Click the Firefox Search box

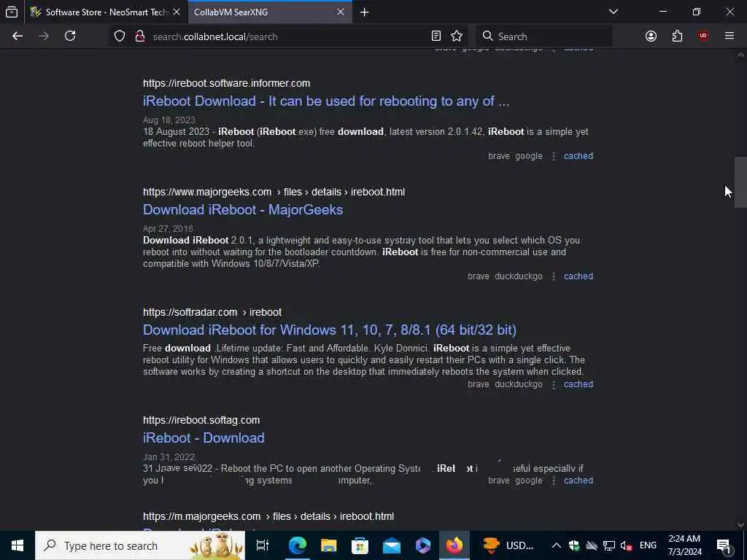pyautogui.click(x=543, y=36)
